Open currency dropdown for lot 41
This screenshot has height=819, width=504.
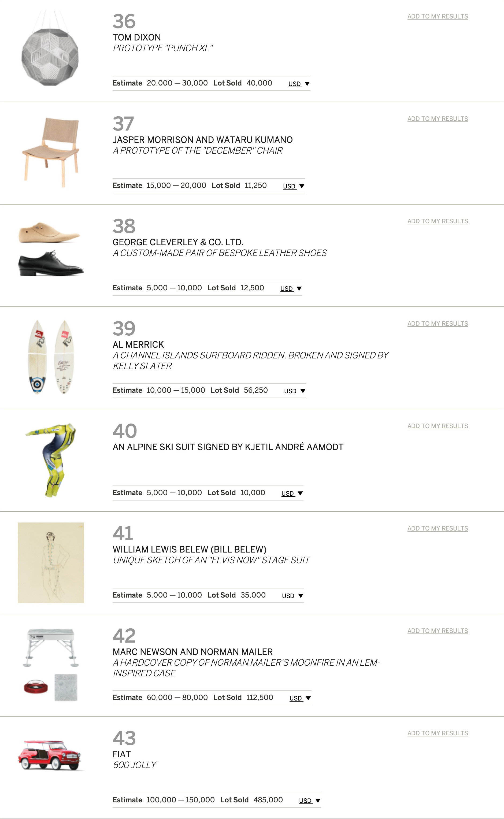[x=292, y=596]
